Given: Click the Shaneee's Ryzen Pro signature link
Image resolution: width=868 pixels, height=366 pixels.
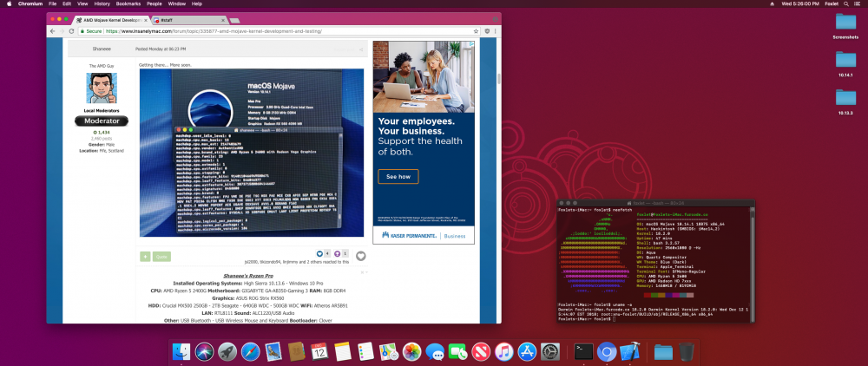Looking at the screenshot, I should point(247,275).
